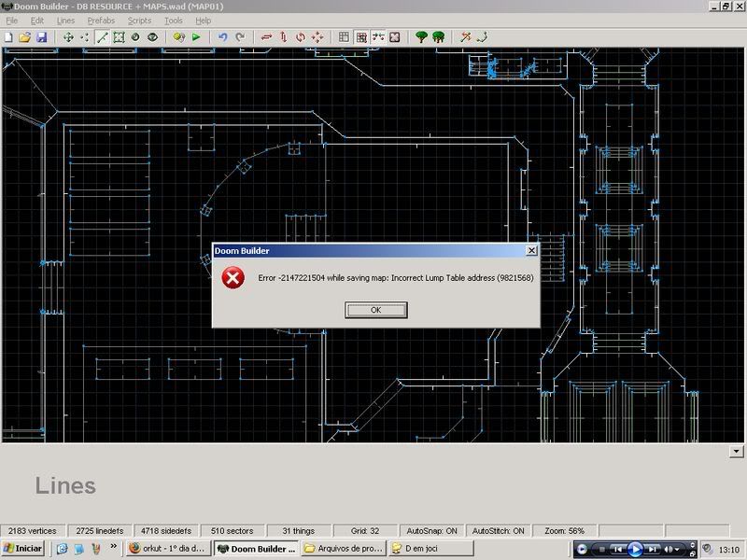Open the Iniciar start menu
747x560 pixels.
(23, 549)
